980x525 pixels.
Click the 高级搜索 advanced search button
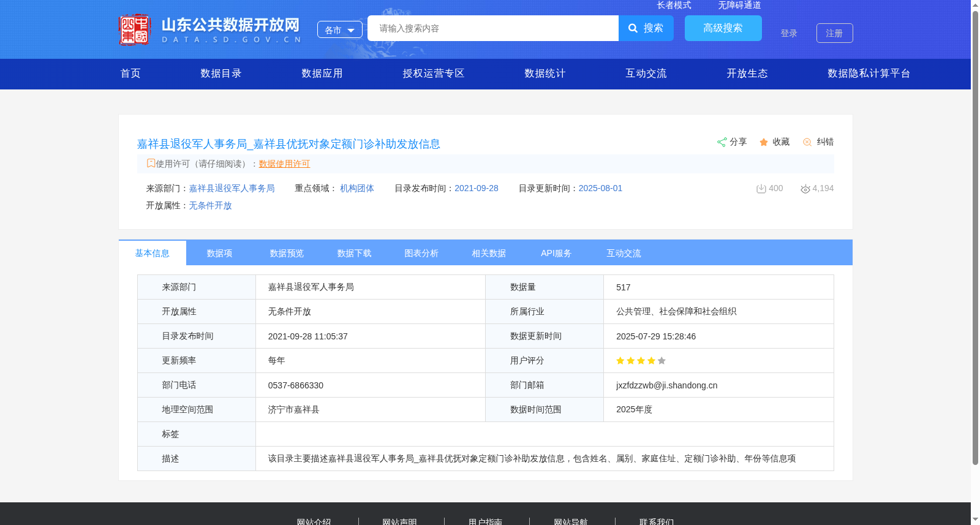tap(723, 28)
